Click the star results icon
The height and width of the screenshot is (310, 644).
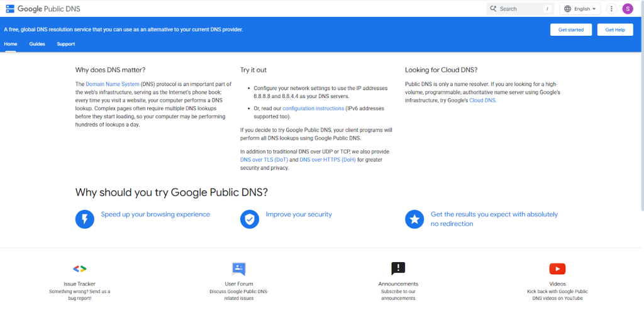point(414,219)
